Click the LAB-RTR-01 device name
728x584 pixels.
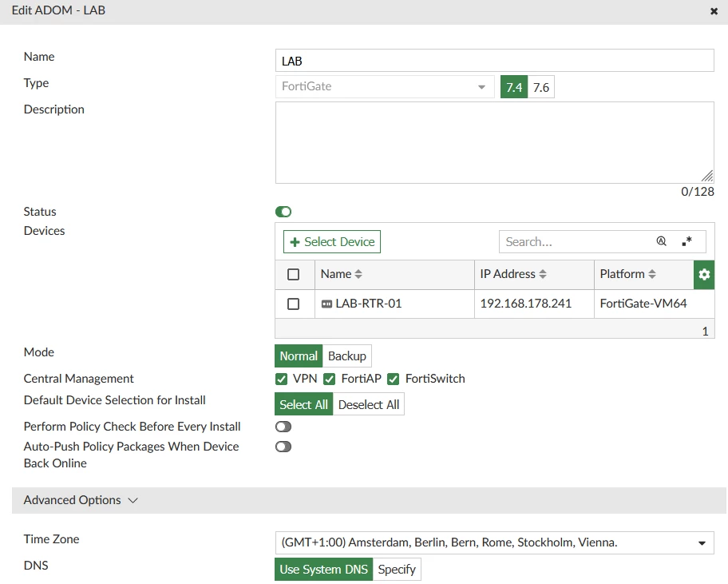pyautogui.click(x=368, y=304)
